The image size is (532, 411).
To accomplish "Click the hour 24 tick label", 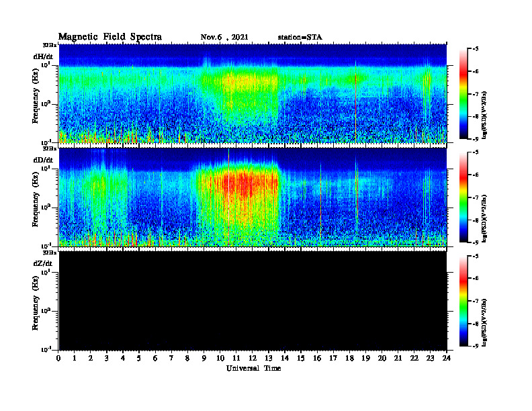I will coord(447,359).
